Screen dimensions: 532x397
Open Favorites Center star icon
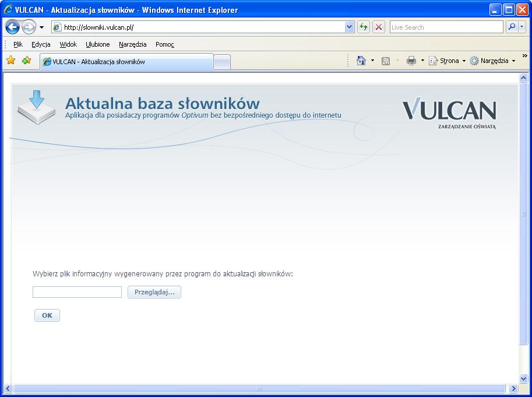pos(11,61)
